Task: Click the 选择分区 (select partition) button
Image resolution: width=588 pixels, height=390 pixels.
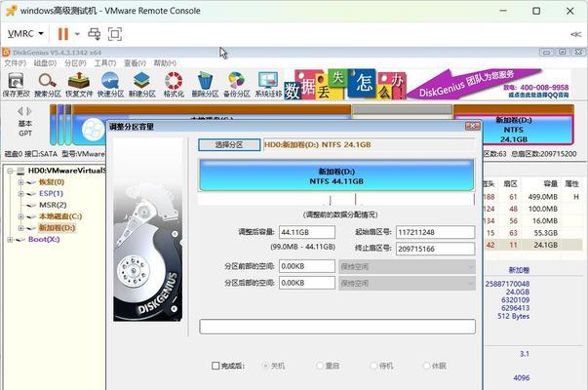Action: (x=229, y=144)
